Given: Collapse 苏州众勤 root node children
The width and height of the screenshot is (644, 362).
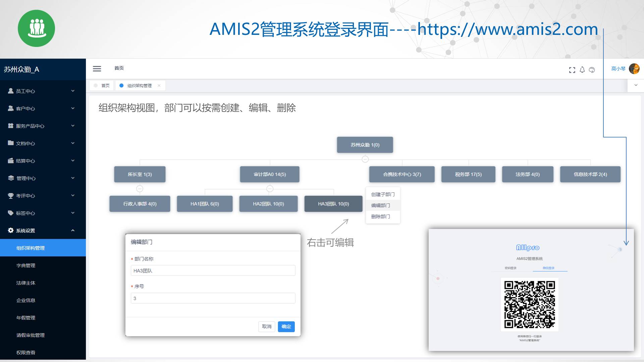Looking at the screenshot, I should (x=365, y=159).
